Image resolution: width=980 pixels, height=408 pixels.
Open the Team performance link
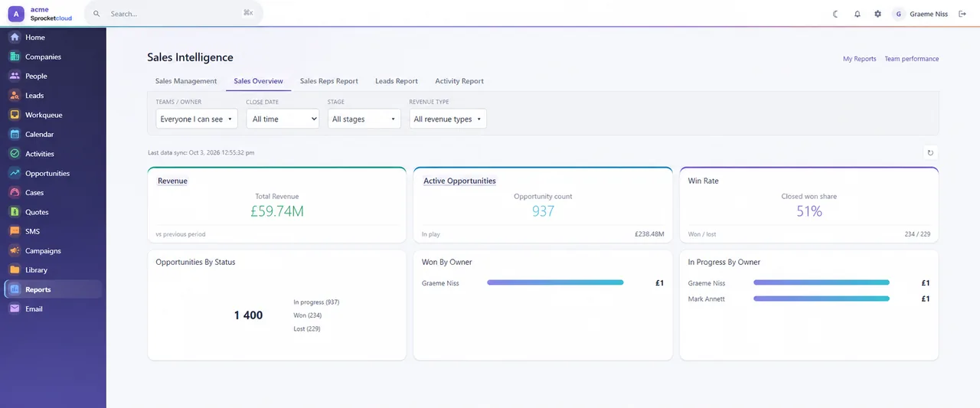click(912, 59)
